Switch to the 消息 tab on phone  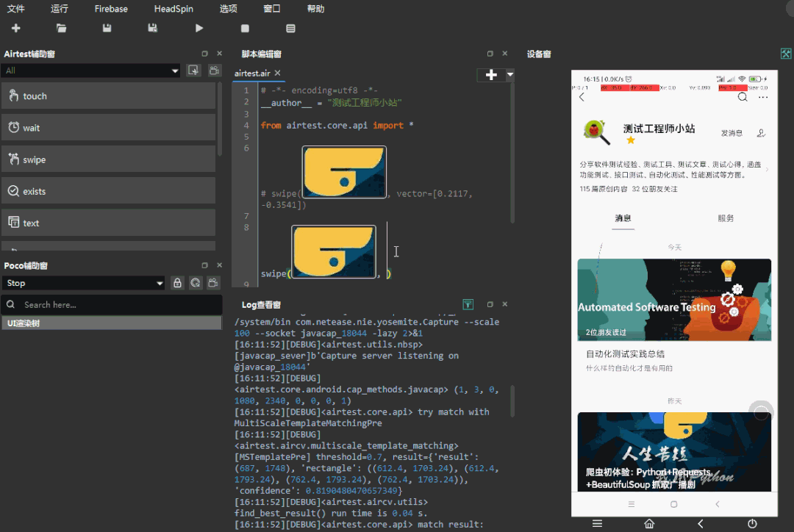pos(623,218)
